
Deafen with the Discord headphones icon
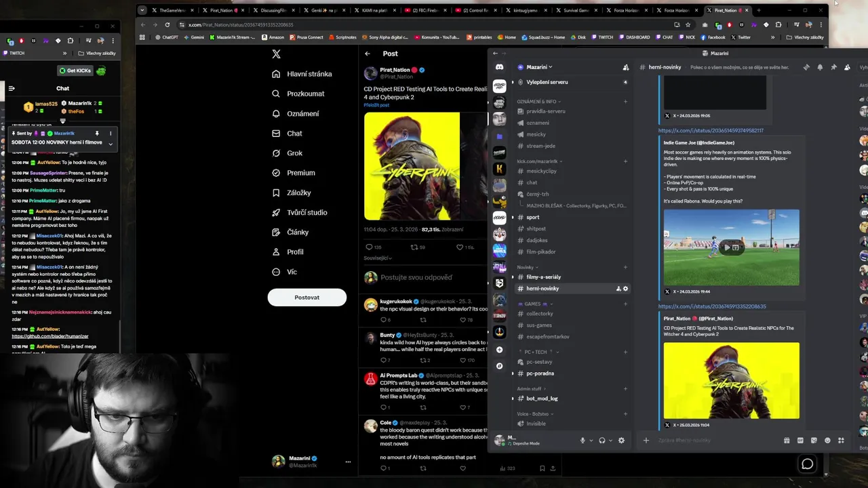point(601,441)
